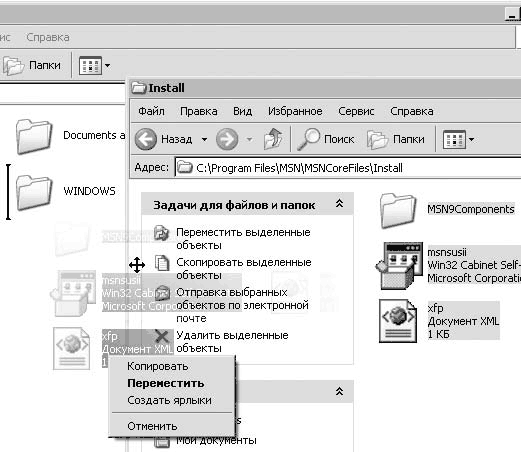Click the views icon in Install toolbar
Viewport: 521px width, 452px height.
click(x=454, y=139)
